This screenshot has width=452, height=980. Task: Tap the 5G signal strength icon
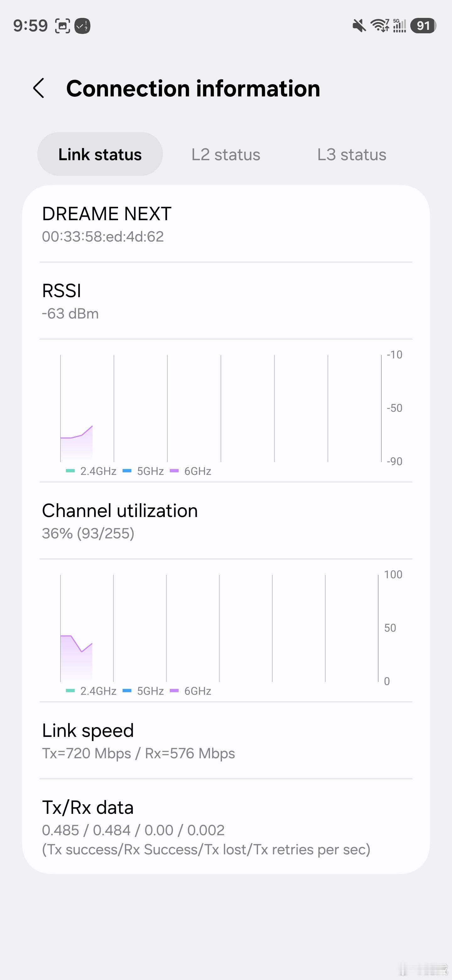(x=399, y=25)
